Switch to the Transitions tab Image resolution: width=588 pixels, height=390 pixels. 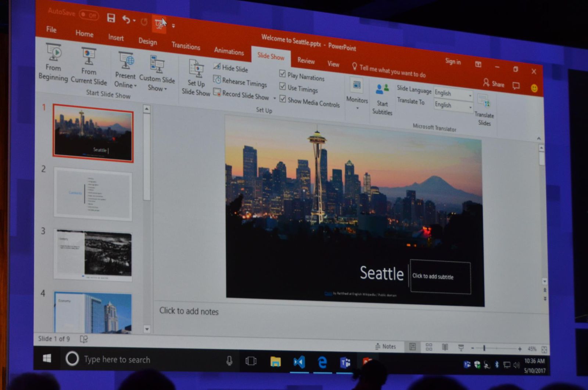(186, 46)
